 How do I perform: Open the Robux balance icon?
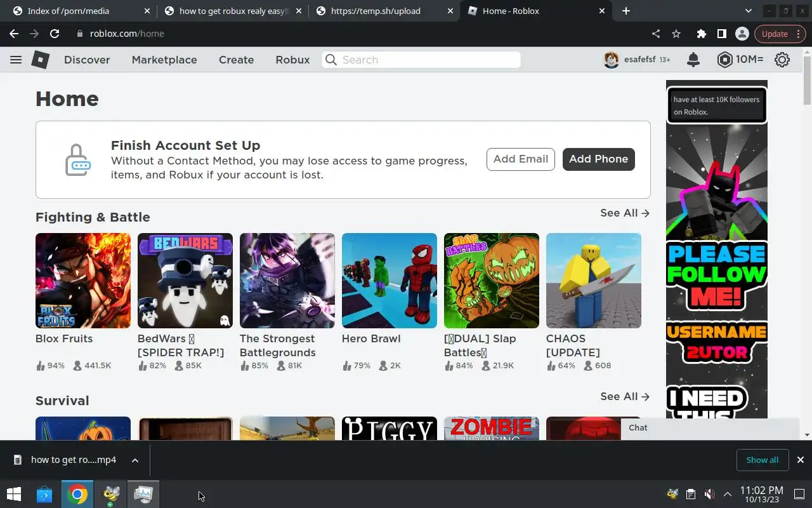pyautogui.click(x=724, y=60)
